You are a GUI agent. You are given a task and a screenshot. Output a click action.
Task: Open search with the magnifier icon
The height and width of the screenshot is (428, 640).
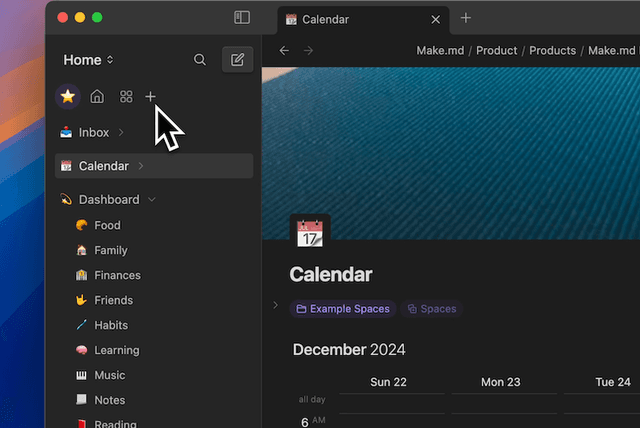200,60
